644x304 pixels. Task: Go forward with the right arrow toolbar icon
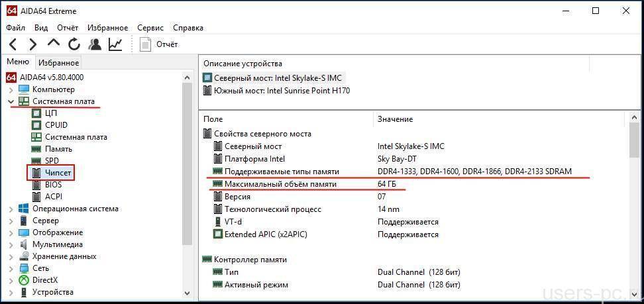click(33, 44)
